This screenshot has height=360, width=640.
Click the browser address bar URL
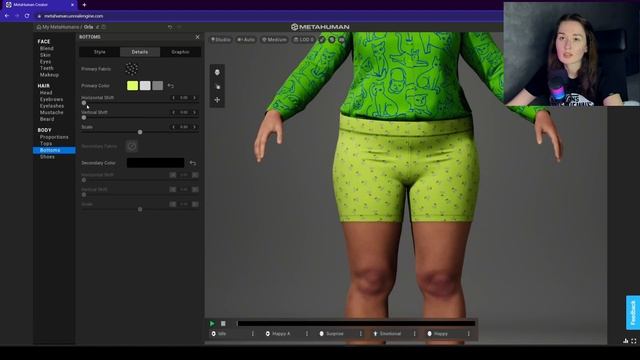73,16
